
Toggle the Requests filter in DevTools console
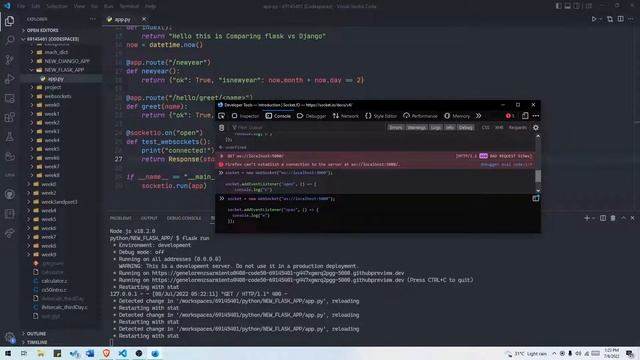[517, 128]
